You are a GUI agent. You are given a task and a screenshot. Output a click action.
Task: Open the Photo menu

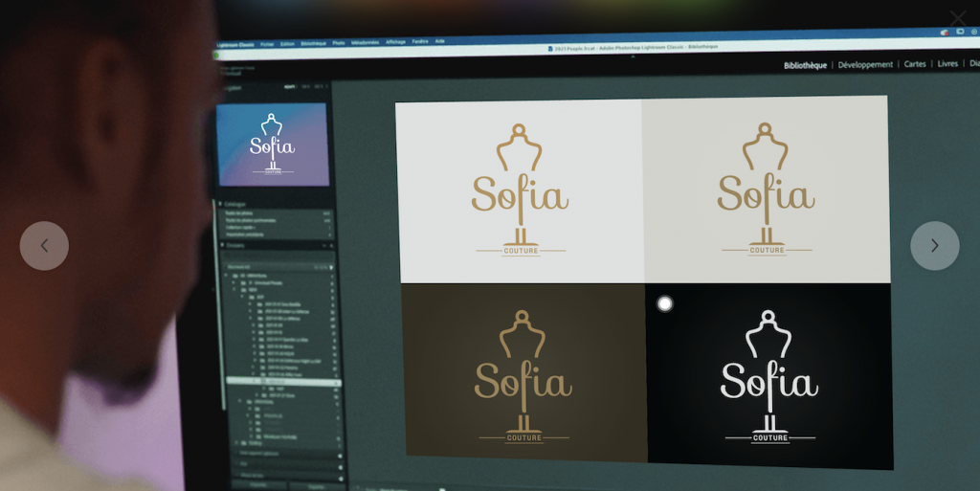pos(339,43)
